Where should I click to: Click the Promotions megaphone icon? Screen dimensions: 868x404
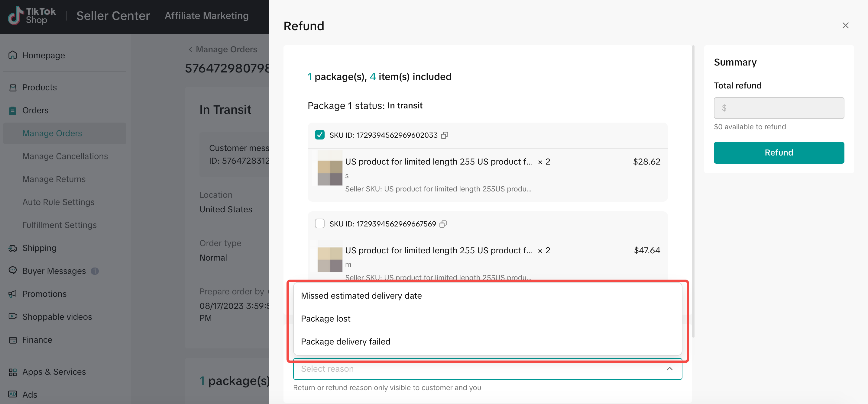[x=13, y=294]
